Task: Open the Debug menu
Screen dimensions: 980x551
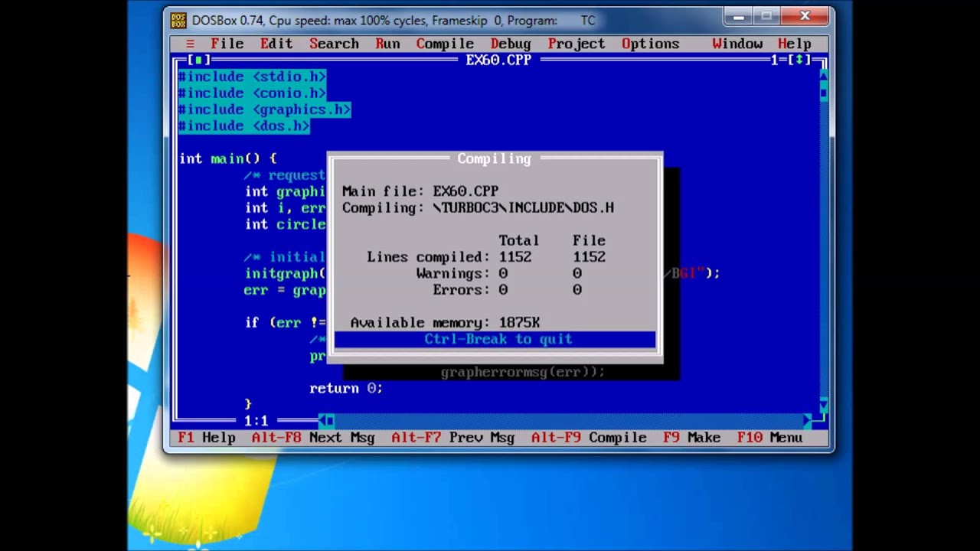Action: pyautogui.click(x=511, y=44)
